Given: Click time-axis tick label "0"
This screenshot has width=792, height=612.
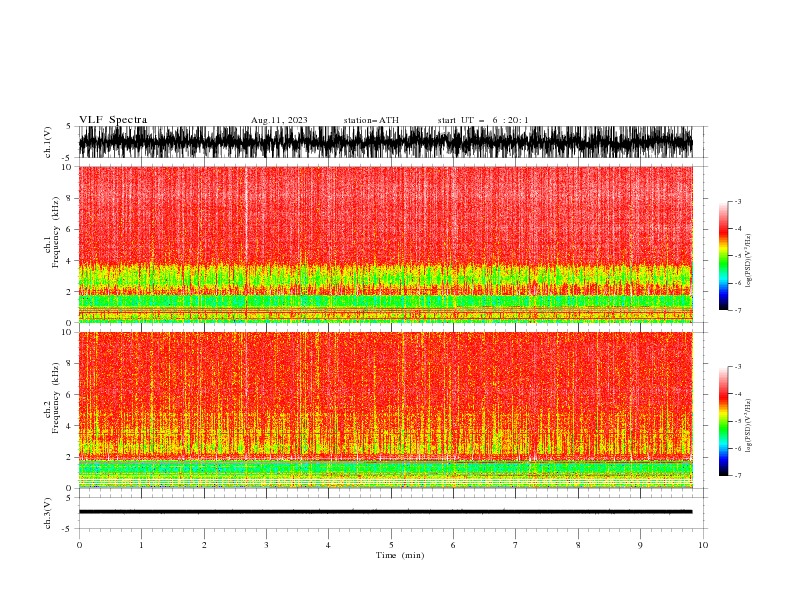Looking at the screenshot, I should (x=79, y=545).
